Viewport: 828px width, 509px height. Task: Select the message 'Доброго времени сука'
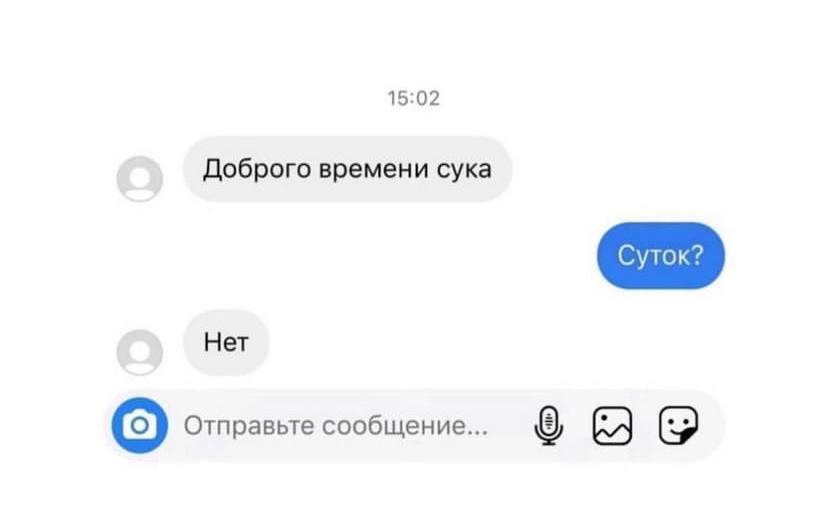347,169
